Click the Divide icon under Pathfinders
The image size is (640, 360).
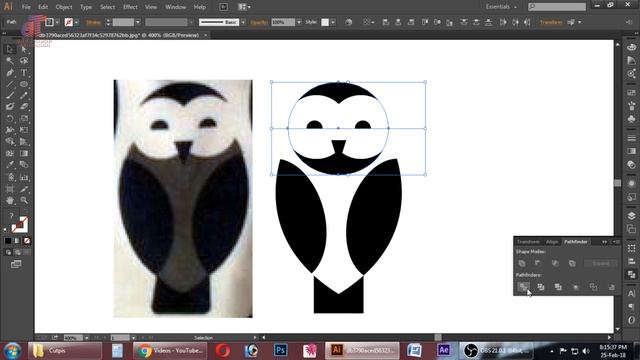coord(523,287)
